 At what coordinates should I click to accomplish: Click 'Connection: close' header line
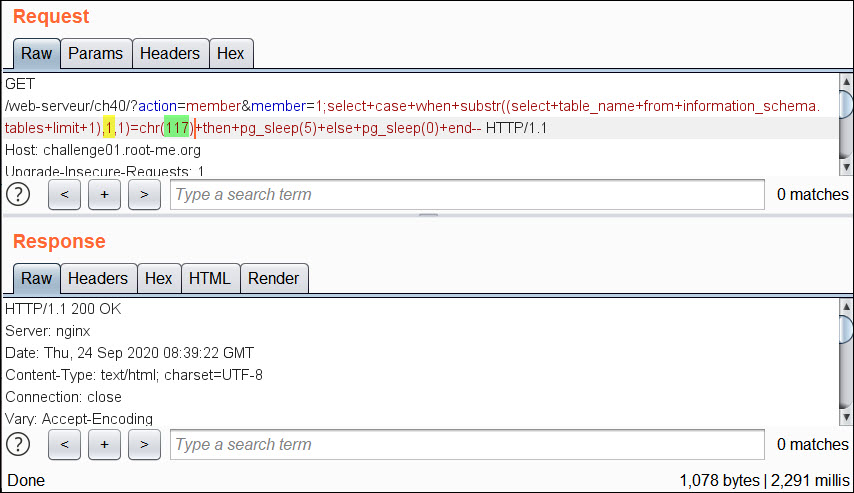click(63, 397)
